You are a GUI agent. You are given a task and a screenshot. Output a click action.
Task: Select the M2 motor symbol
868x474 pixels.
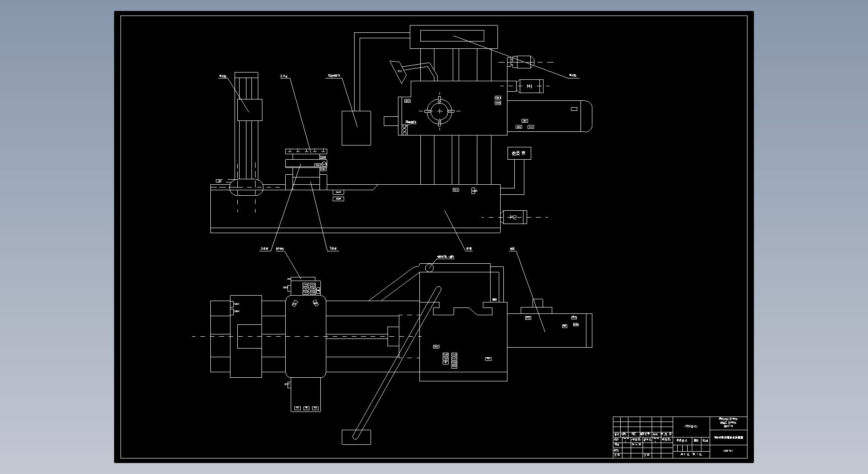point(514,217)
